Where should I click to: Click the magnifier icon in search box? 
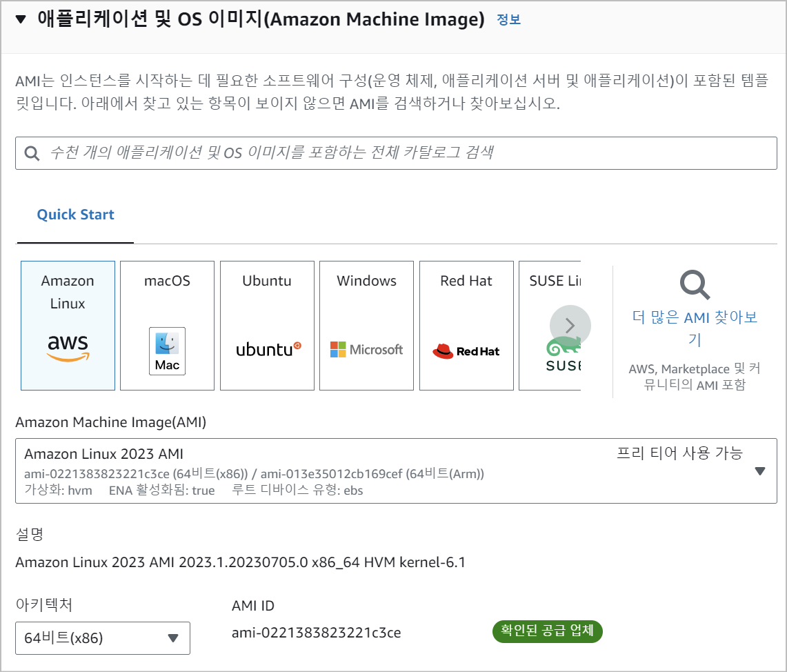[x=32, y=153]
